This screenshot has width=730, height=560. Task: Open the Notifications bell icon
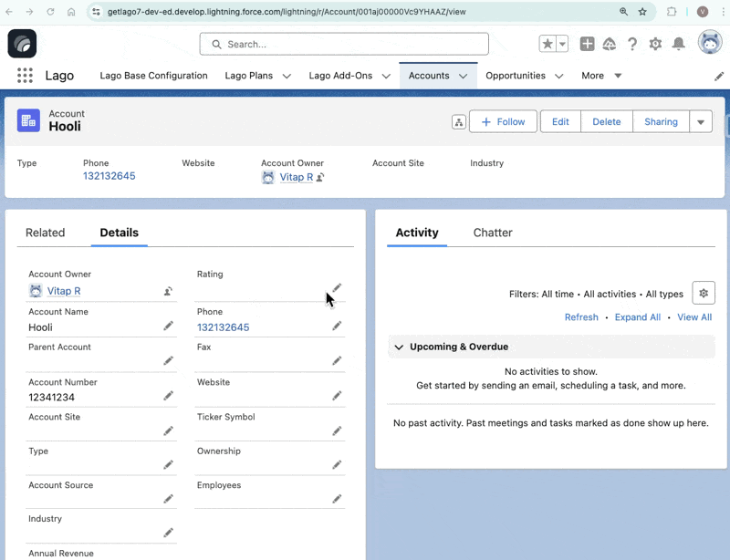tap(678, 44)
